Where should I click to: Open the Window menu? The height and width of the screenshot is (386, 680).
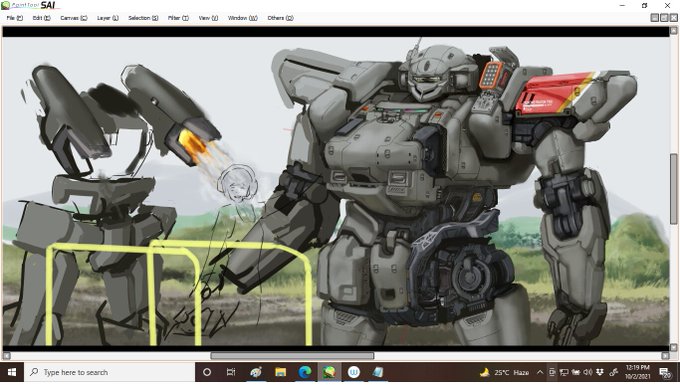pyautogui.click(x=242, y=18)
